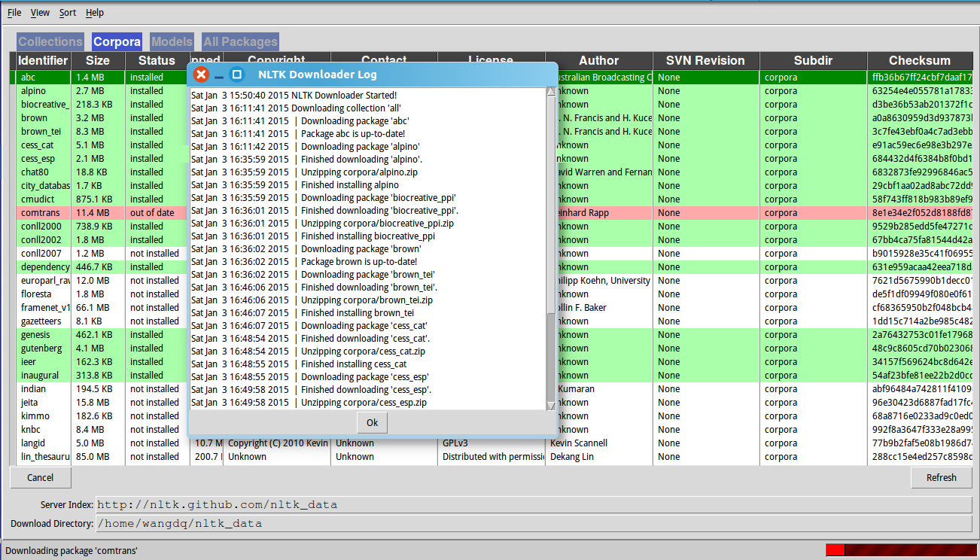The image size is (980, 560).
Task: Select the 'gutenberg' identifier
Action: [41, 348]
